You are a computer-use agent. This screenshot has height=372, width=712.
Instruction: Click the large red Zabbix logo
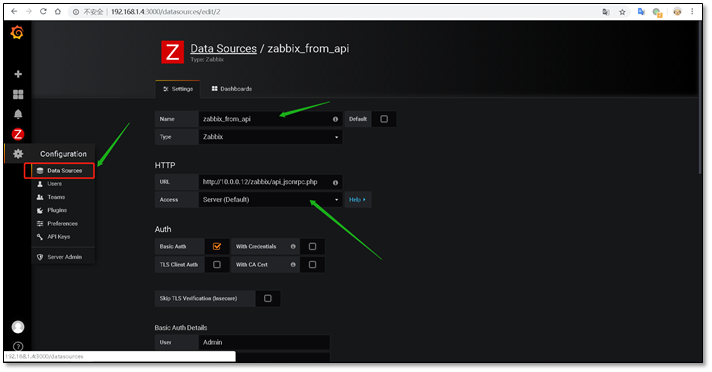click(173, 52)
